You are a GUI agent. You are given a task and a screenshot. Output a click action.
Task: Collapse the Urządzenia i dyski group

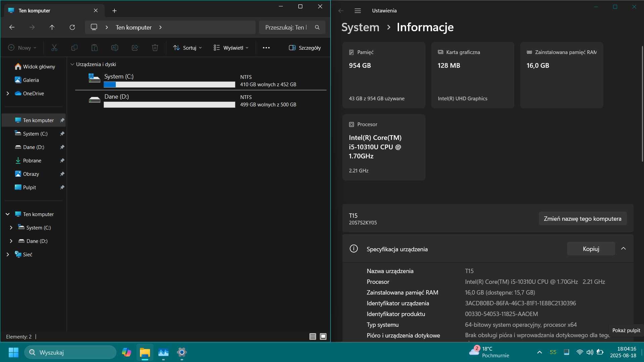point(72,64)
